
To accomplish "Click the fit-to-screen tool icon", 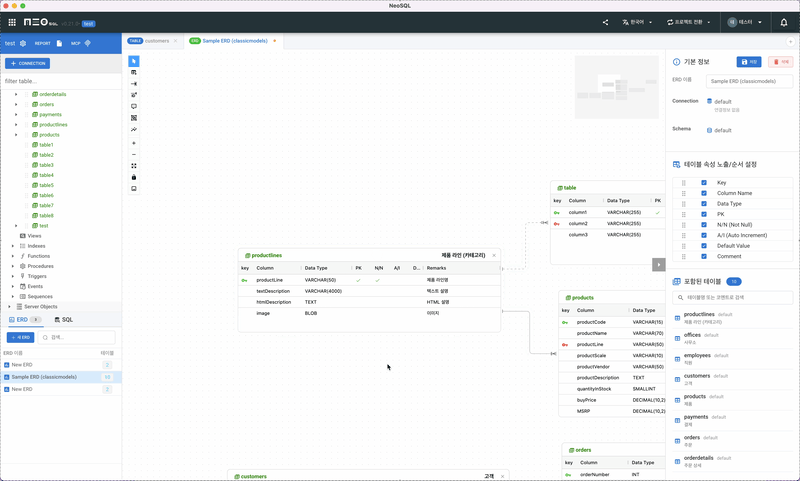I will tap(134, 166).
